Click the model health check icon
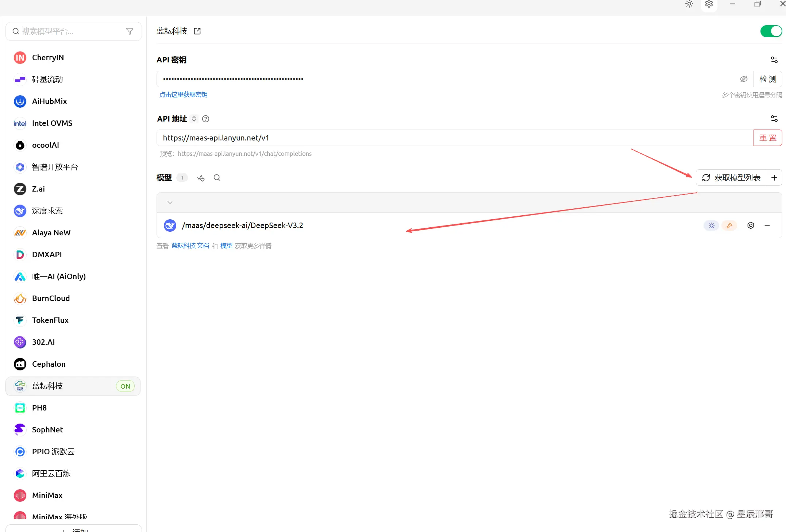Screen dimensions: 786x532 [x=201, y=178]
